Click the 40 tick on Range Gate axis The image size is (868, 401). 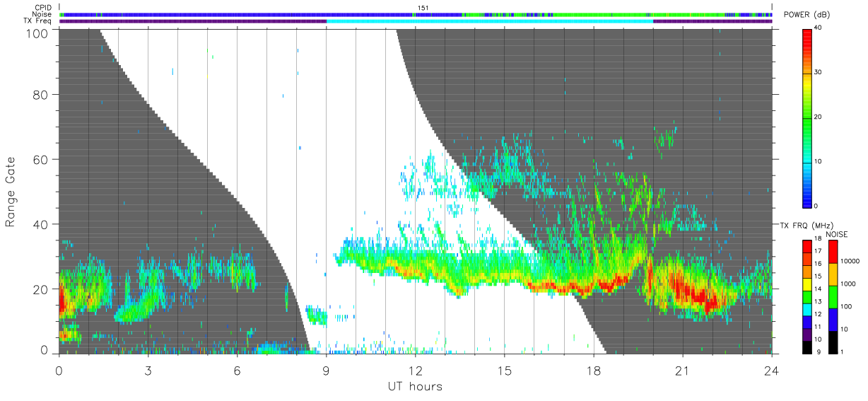pyautogui.click(x=40, y=224)
